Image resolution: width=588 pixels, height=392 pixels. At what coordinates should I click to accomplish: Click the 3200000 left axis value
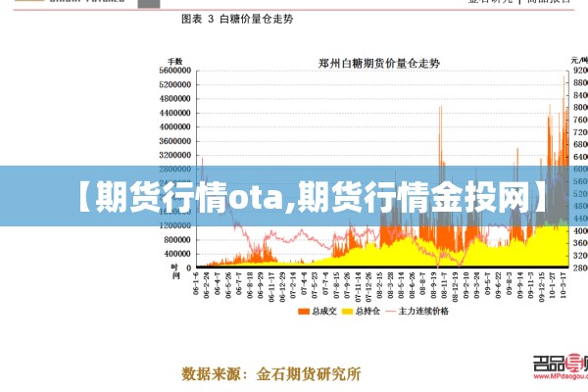174,155
